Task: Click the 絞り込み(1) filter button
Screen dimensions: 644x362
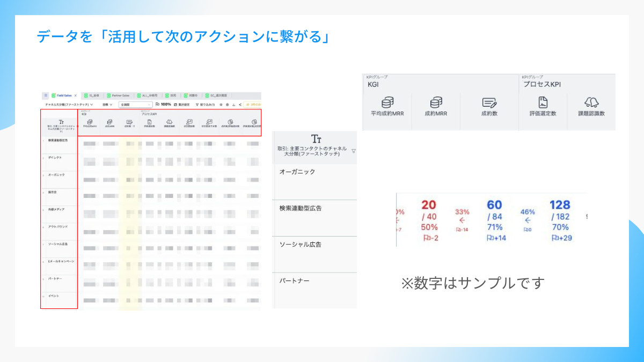Action: [205, 105]
